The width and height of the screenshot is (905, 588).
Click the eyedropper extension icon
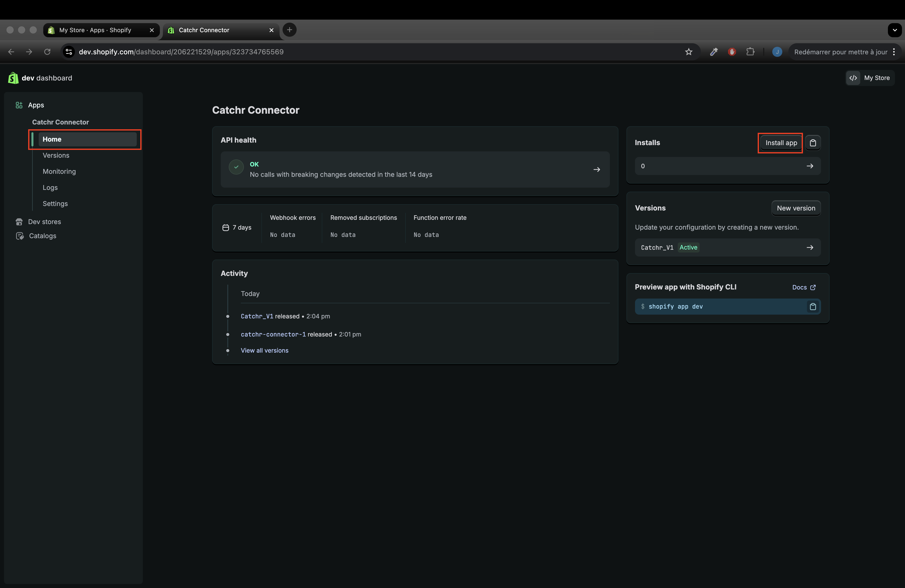pos(714,52)
